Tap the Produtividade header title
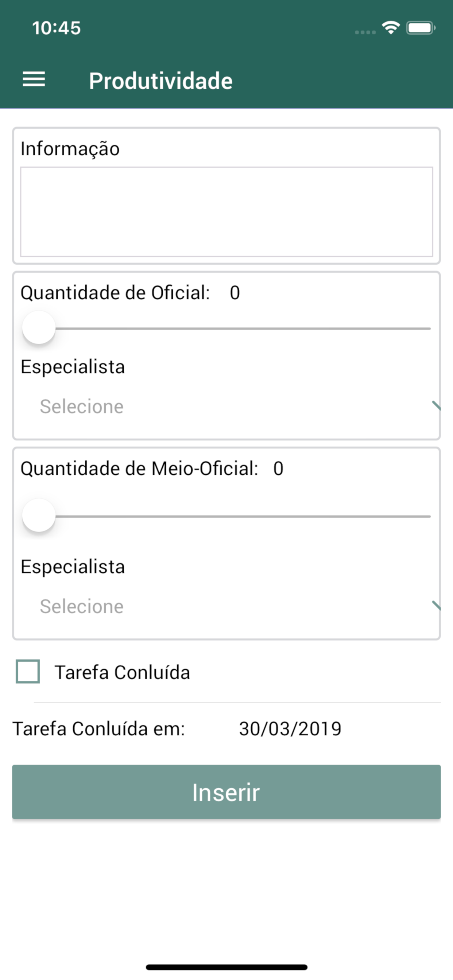The image size is (453, 980). 160,81
